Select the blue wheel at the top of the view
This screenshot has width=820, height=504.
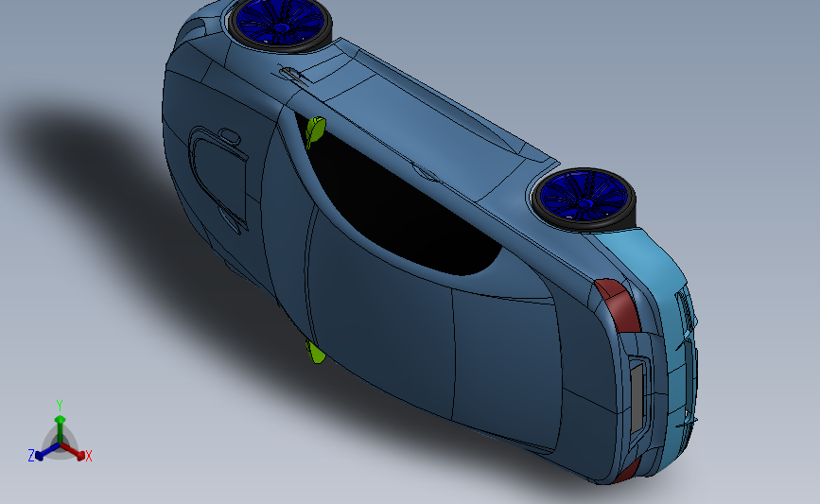[280, 24]
